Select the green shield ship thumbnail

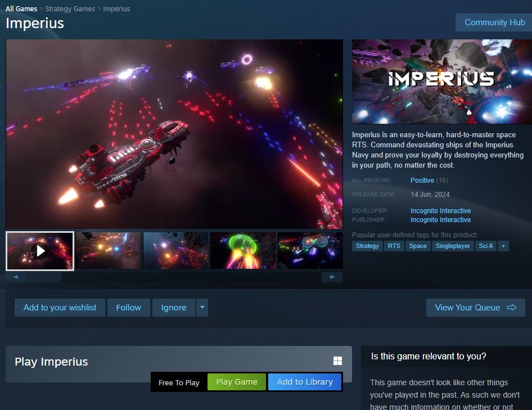(x=243, y=250)
